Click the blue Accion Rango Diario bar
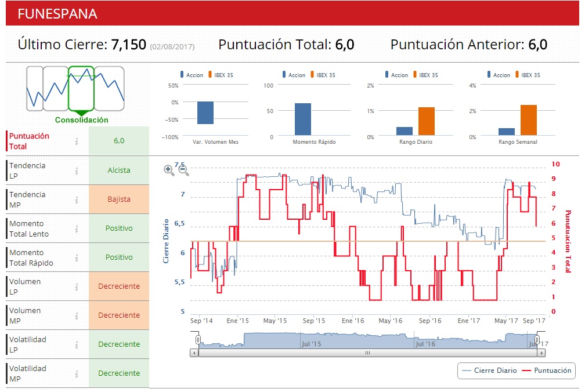585x392 pixels. coord(405,131)
